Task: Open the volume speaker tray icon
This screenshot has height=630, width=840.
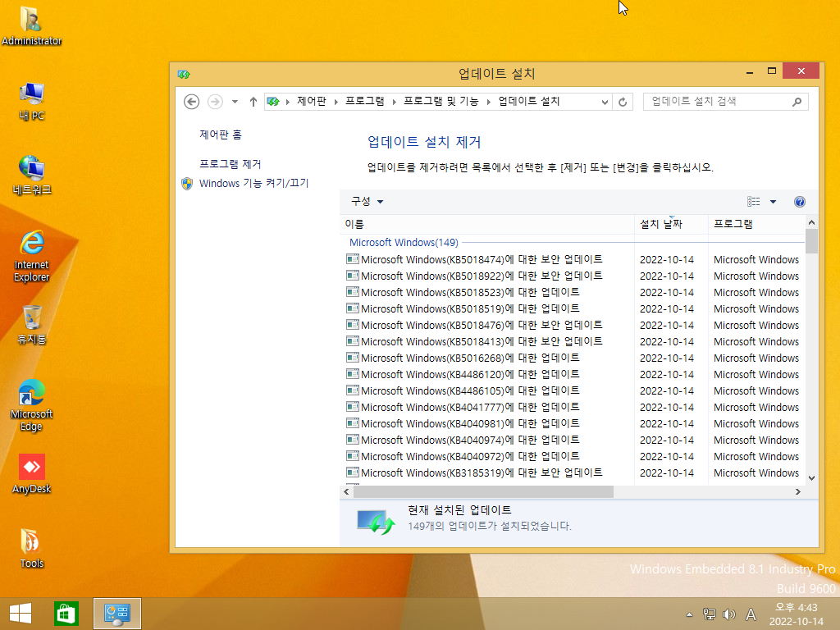Action: click(x=729, y=614)
